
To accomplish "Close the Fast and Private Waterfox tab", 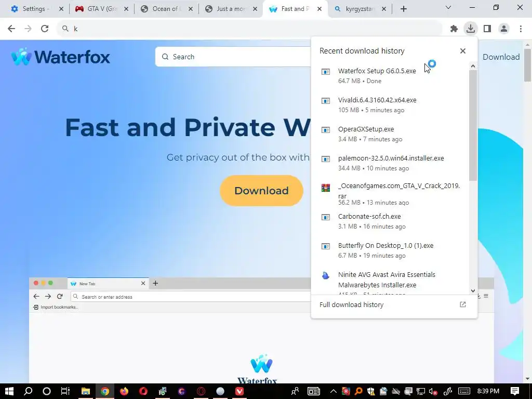I will [x=320, y=9].
